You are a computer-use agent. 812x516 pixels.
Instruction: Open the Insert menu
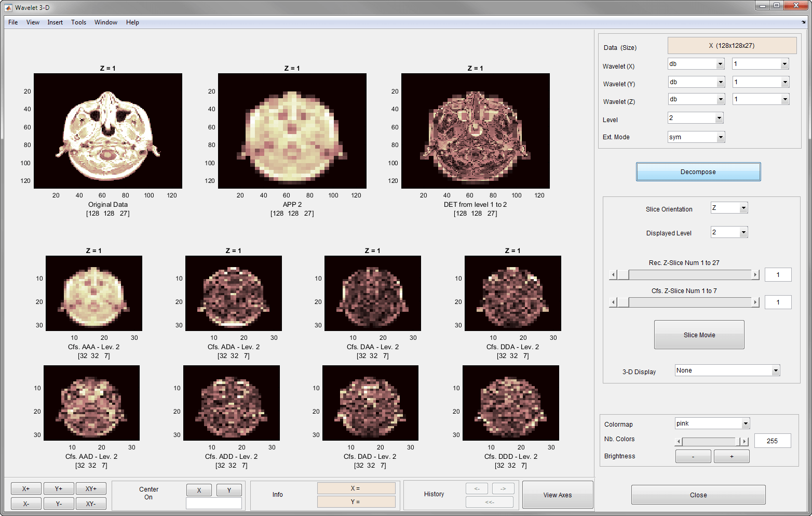coord(55,22)
